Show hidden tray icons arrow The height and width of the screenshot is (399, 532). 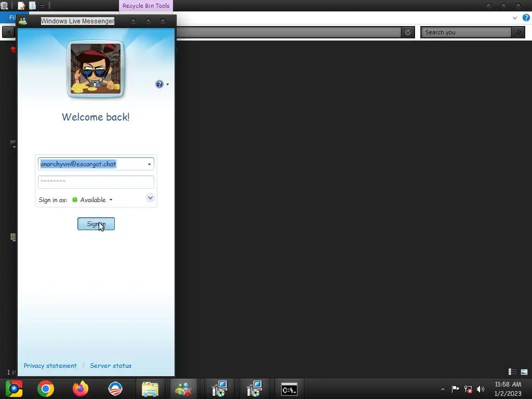[x=443, y=389]
